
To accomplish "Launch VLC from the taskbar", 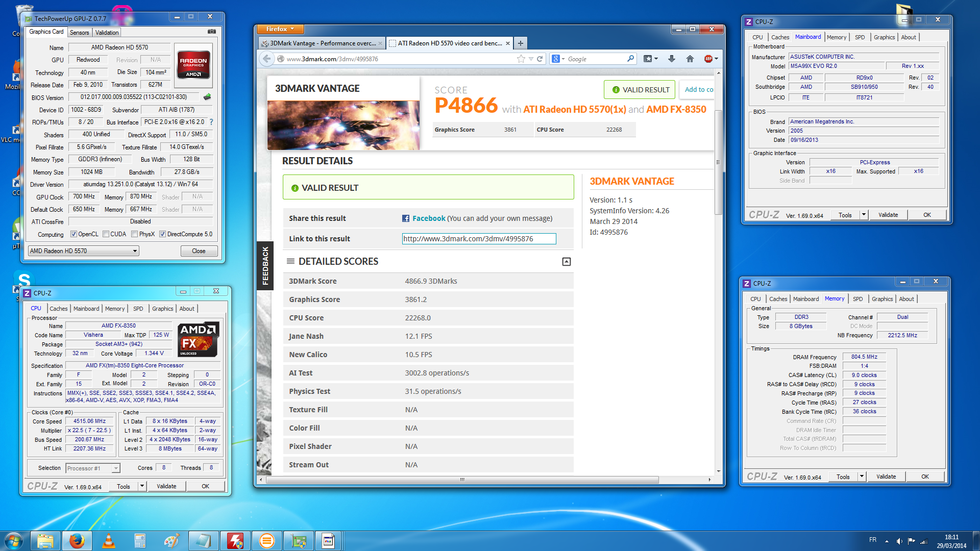I will click(x=109, y=541).
